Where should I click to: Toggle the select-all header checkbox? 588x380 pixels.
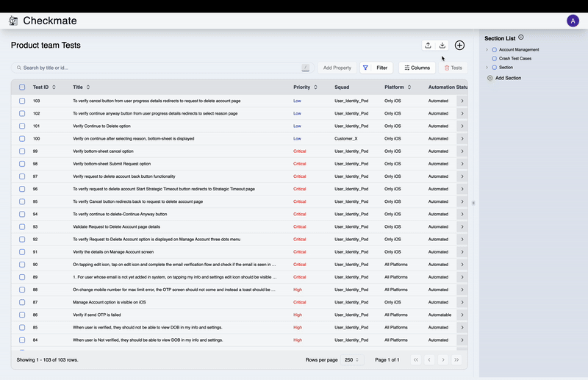[22, 87]
